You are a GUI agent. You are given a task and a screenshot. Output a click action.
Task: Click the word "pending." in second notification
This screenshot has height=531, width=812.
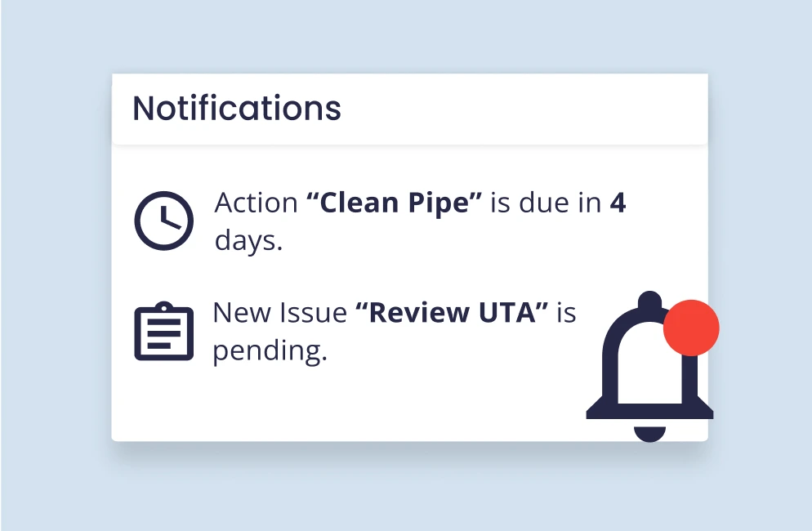tap(270, 352)
